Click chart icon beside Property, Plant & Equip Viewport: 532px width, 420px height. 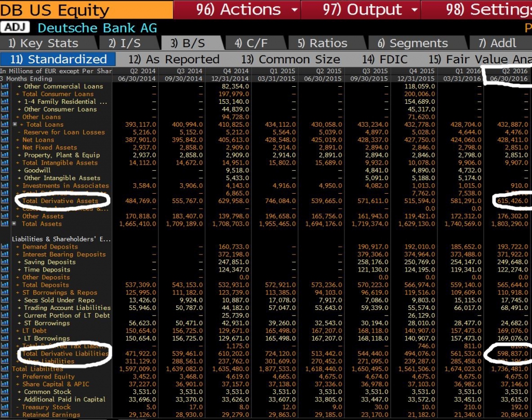point(5,155)
